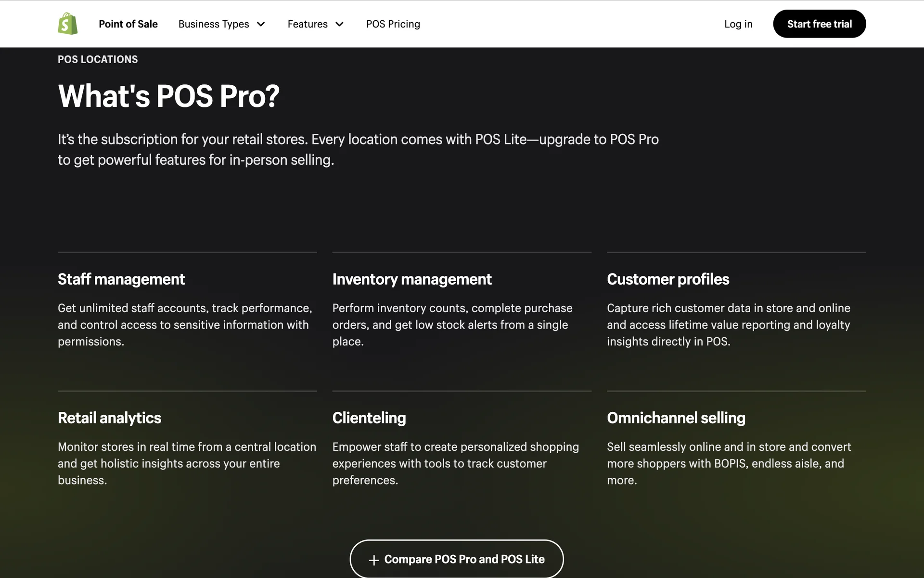Select the Staff management heading
This screenshot has width=924, height=578.
point(121,279)
